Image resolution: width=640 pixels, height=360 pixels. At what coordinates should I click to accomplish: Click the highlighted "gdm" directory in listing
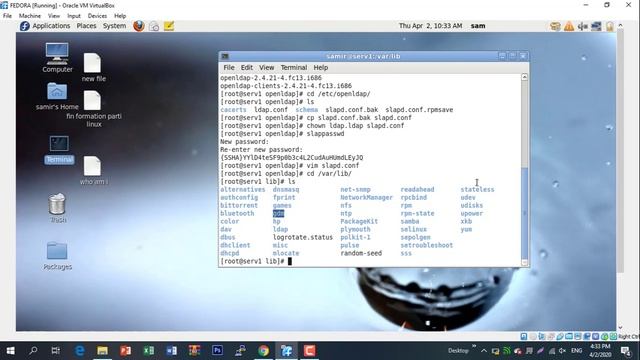(x=278, y=213)
